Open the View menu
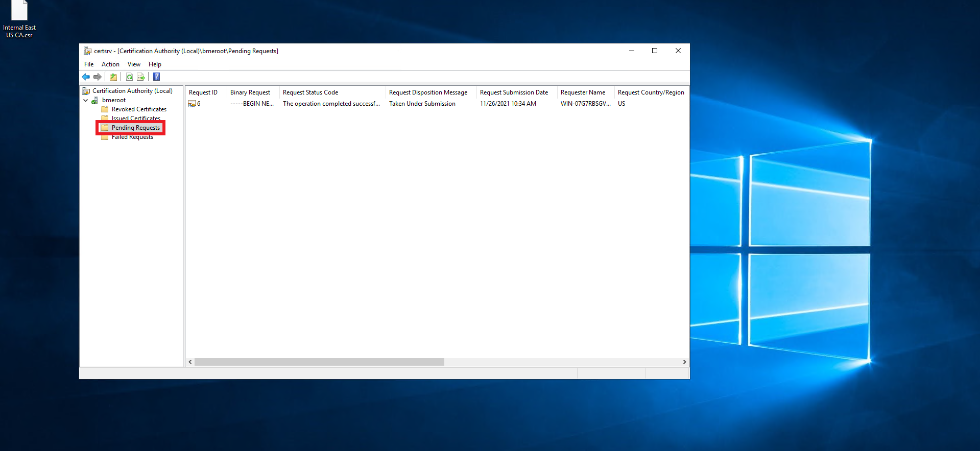Image resolution: width=980 pixels, height=451 pixels. 134,64
